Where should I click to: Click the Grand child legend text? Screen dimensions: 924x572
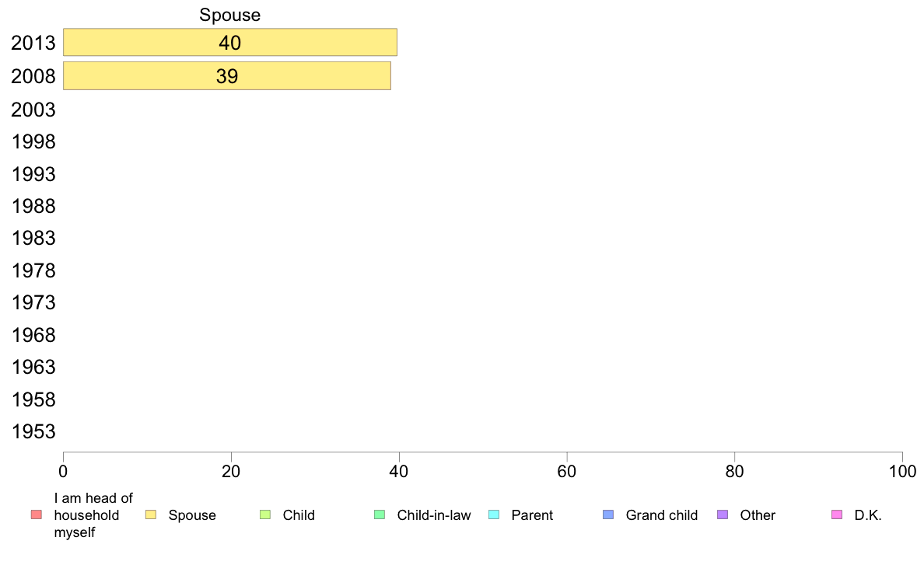click(x=661, y=515)
